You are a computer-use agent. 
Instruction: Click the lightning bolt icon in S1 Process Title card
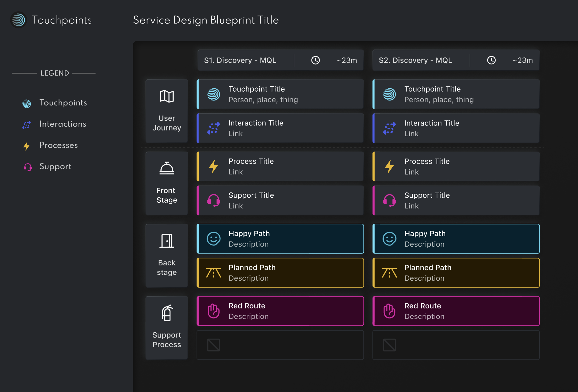click(213, 167)
